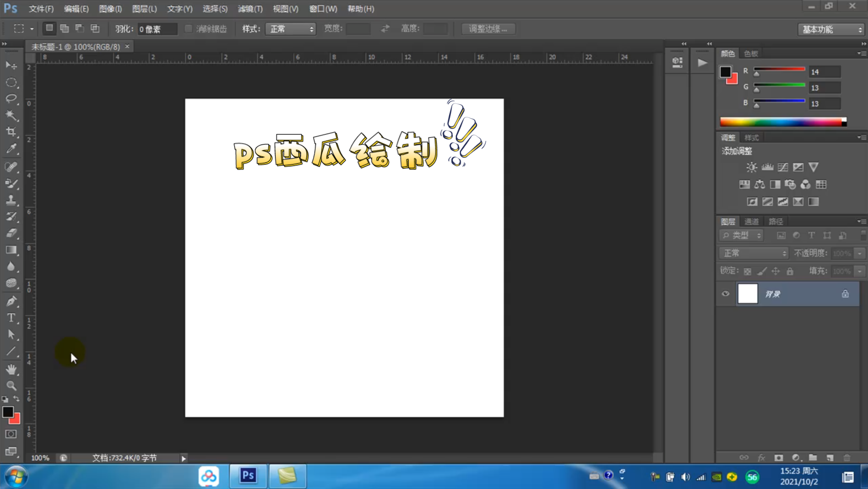
Task: Choose Intersect with Selection mode
Action: (x=95, y=29)
